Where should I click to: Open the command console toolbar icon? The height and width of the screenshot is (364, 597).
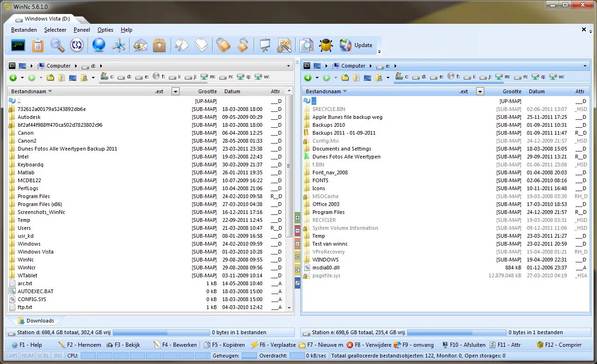[18, 45]
